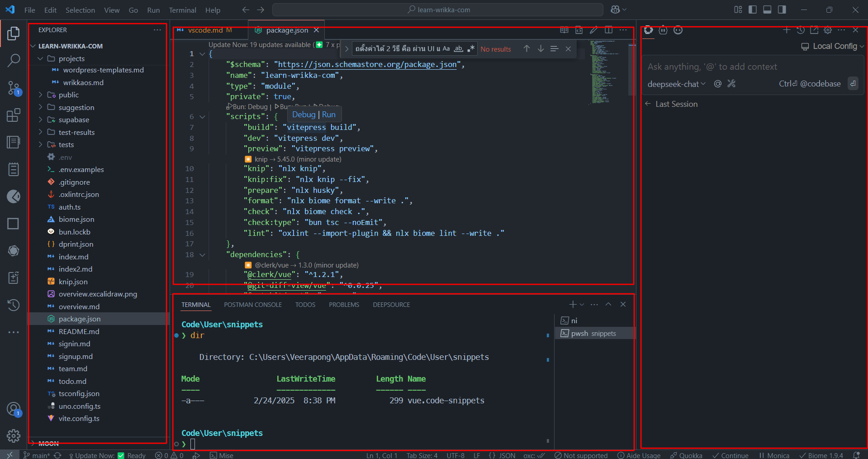
Task: Close the find widget
Action: [x=568, y=48]
